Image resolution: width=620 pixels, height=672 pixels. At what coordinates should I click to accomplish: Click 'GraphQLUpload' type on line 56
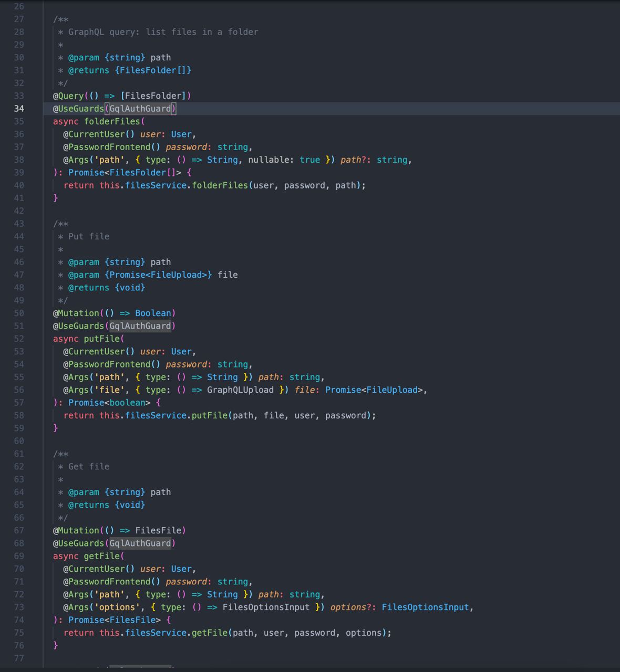tap(241, 390)
